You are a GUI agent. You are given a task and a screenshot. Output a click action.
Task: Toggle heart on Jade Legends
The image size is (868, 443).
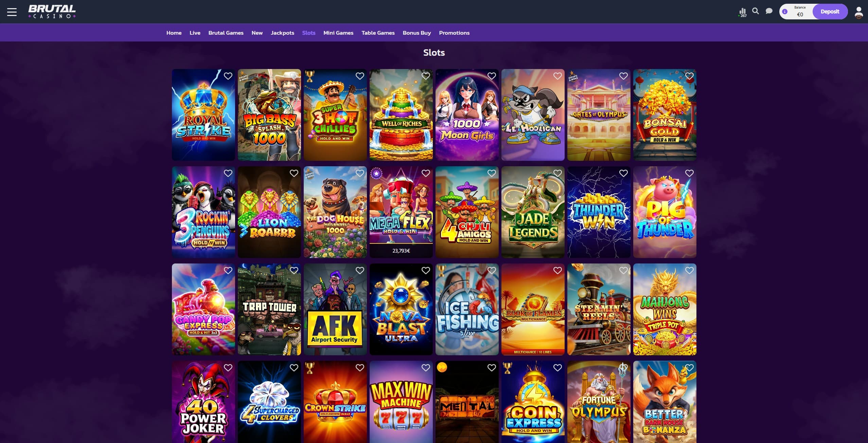pyautogui.click(x=557, y=173)
